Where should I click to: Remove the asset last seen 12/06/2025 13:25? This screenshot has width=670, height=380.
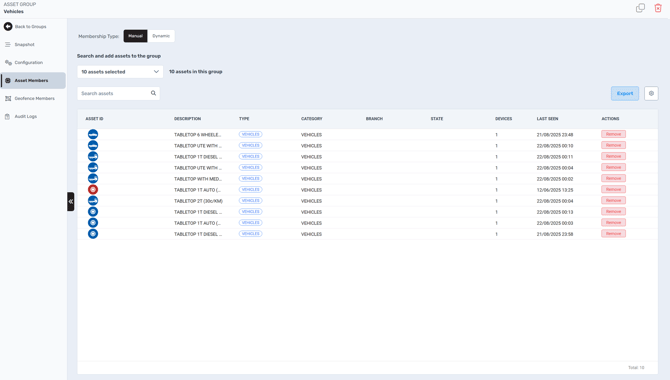click(613, 189)
